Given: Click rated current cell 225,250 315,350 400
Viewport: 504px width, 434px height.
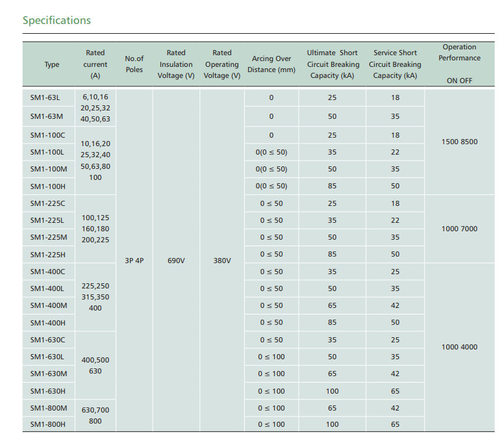Looking at the screenshot, I should [95, 297].
